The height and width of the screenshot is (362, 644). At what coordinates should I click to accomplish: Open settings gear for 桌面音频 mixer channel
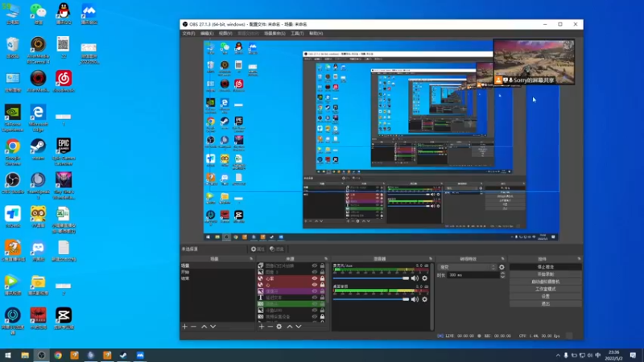[425, 299]
